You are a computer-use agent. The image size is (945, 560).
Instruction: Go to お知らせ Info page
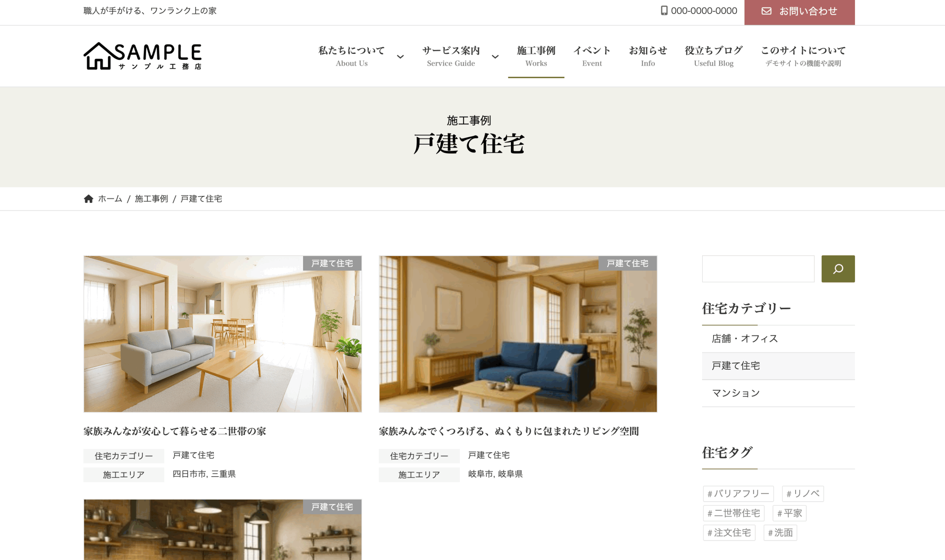pos(647,56)
